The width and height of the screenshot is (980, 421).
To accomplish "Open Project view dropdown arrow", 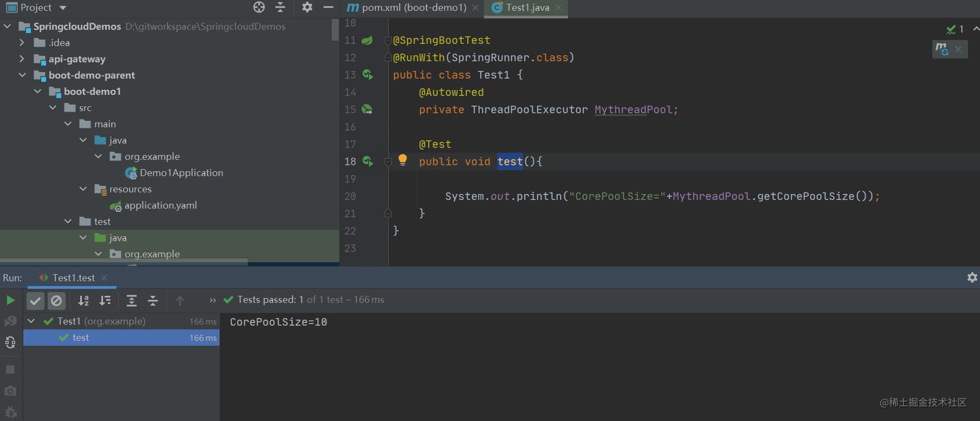I will point(63,8).
